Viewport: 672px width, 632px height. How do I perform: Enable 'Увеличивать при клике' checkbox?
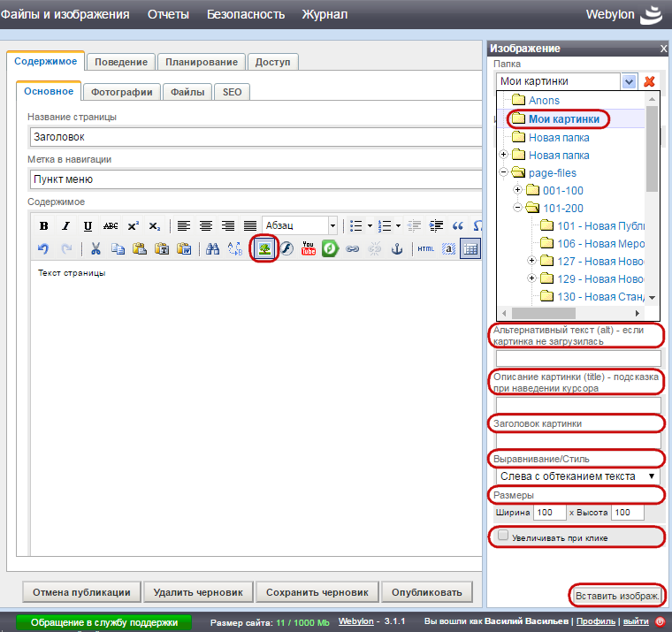[x=503, y=535]
